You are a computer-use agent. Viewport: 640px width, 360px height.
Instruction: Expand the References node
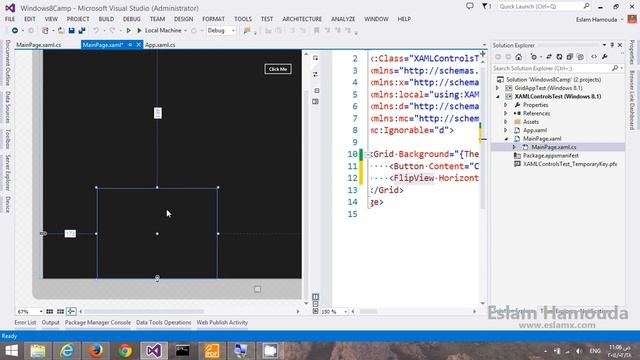coord(505,113)
